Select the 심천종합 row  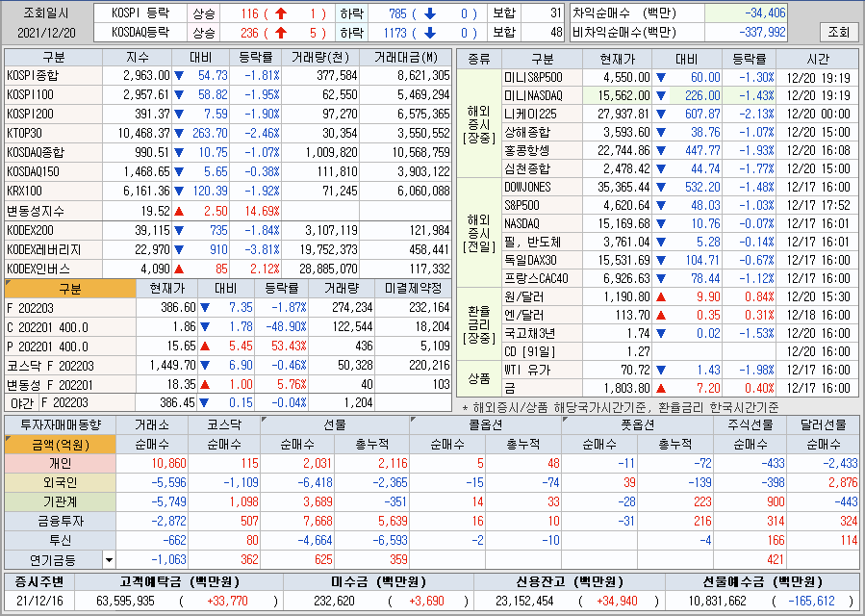pos(680,168)
